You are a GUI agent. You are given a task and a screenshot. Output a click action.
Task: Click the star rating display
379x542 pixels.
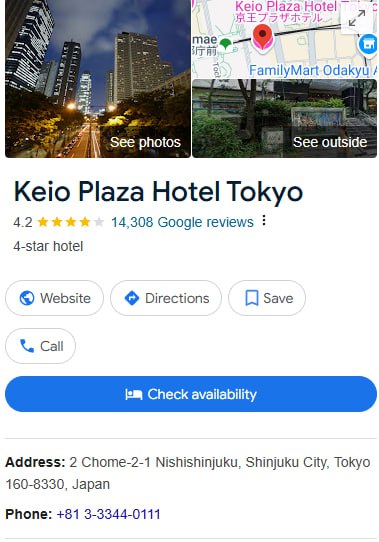[x=71, y=222]
